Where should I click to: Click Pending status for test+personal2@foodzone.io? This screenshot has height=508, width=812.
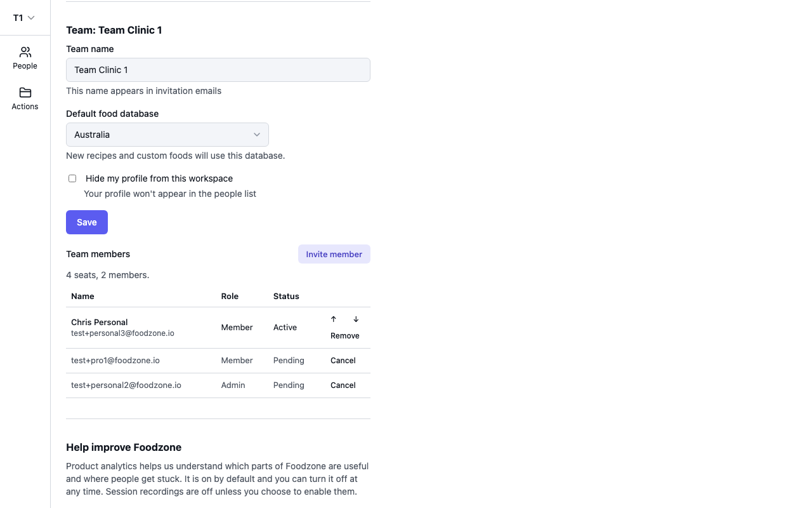289,385
